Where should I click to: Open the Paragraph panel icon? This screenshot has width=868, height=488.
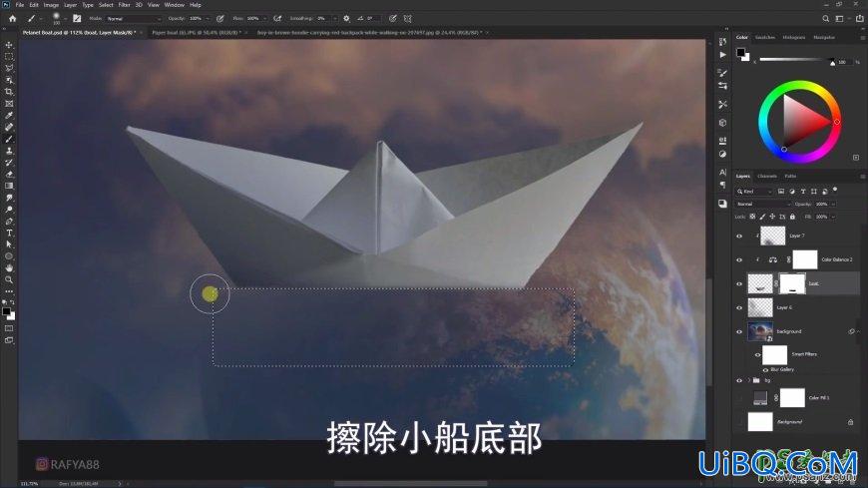click(x=722, y=185)
